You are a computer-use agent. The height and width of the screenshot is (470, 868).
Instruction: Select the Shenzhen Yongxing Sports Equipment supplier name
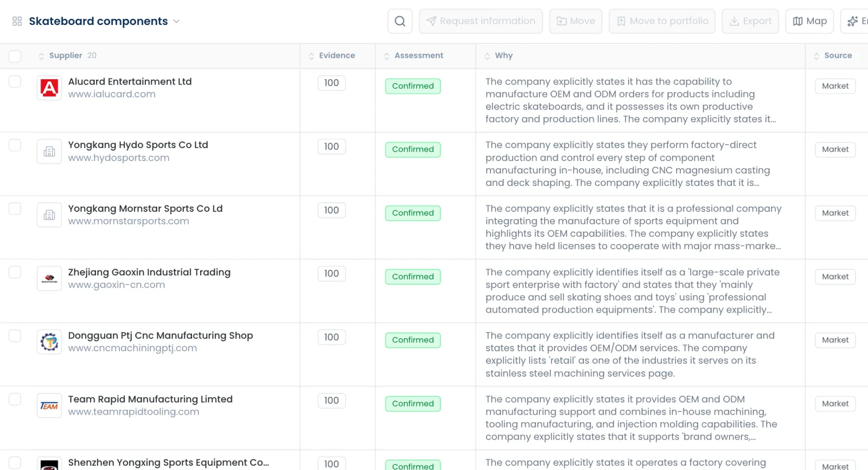coord(169,462)
